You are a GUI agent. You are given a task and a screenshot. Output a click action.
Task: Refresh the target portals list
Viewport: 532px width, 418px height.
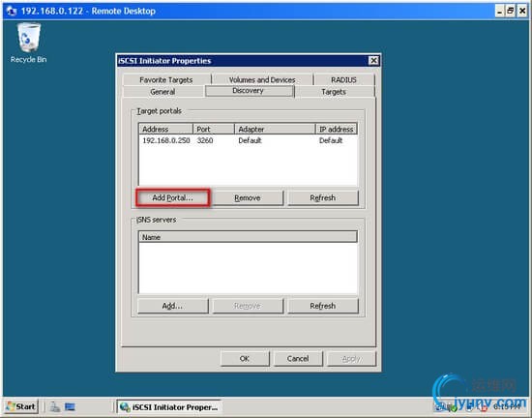pos(323,197)
